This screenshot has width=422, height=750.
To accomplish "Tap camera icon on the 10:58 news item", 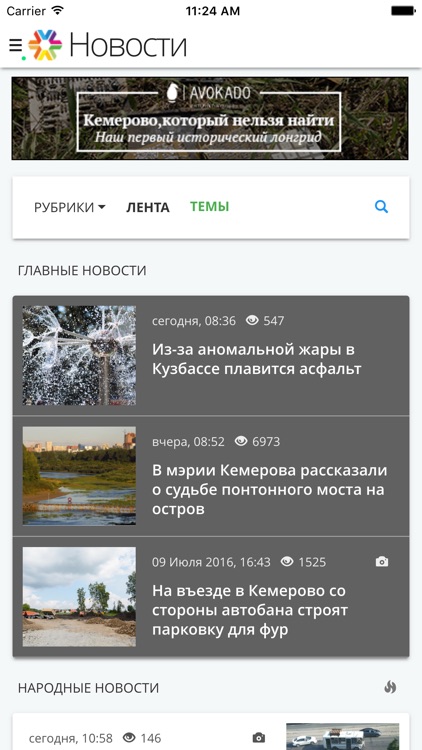I will (259, 738).
